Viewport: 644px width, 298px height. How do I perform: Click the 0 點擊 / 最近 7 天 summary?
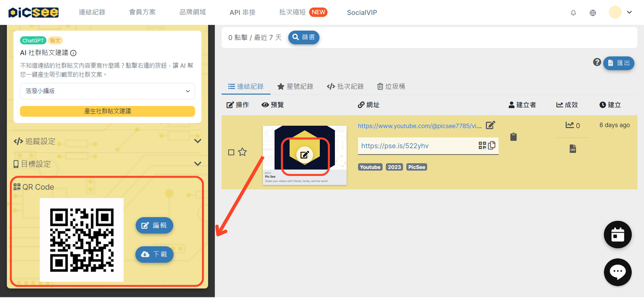pos(255,38)
